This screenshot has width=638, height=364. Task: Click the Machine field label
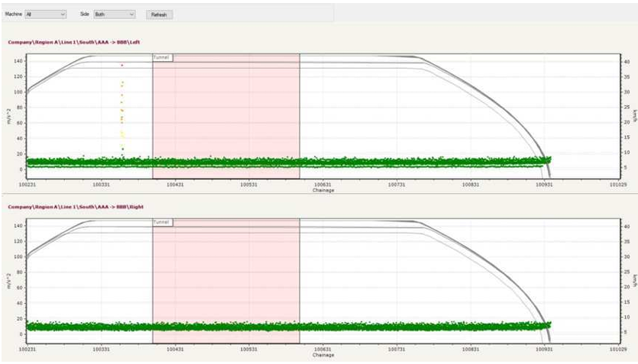(15, 14)
